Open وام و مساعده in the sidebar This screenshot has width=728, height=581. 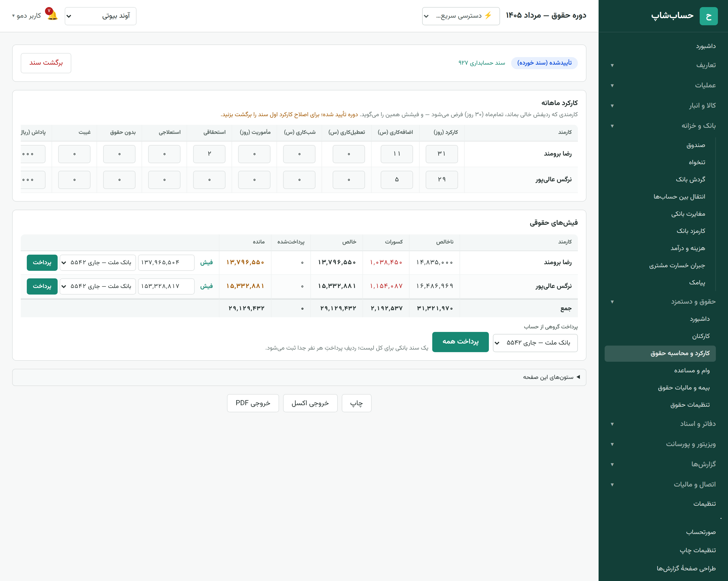692,371
